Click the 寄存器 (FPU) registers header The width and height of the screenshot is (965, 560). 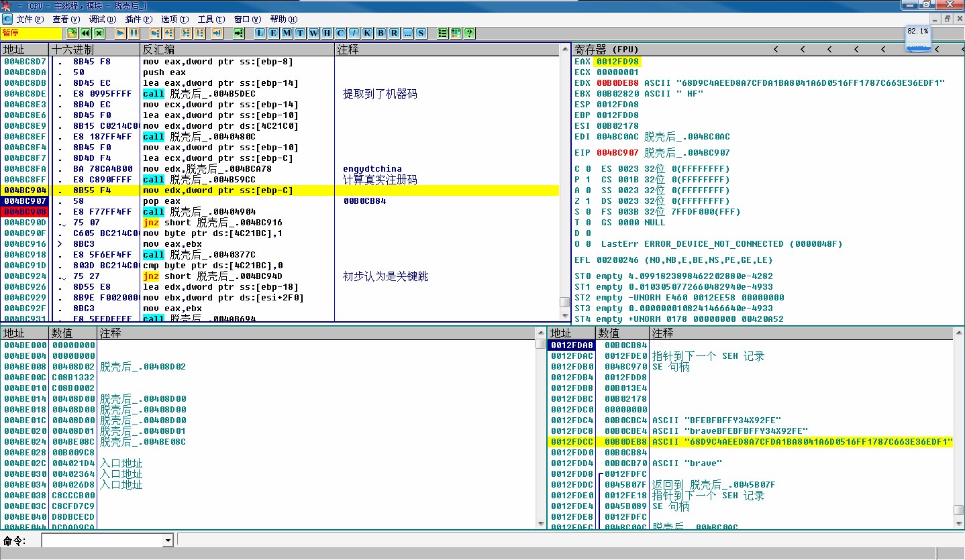coord(607,50)
